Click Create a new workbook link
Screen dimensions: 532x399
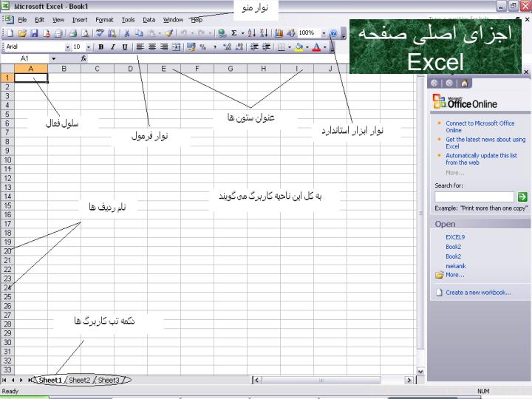[478, 293]
